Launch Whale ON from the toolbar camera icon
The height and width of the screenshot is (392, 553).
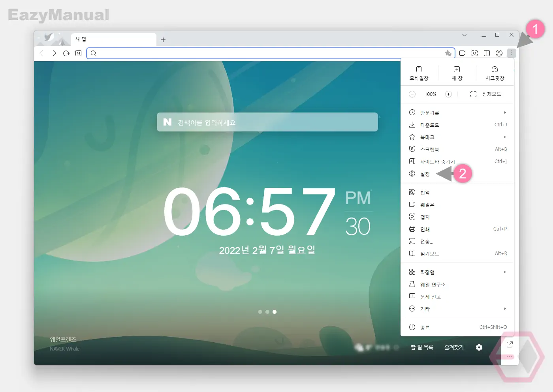[463, 53]
